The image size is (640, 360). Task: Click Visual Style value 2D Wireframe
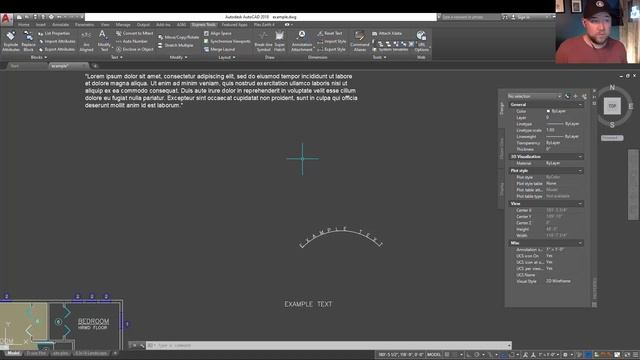pos(558,281)
